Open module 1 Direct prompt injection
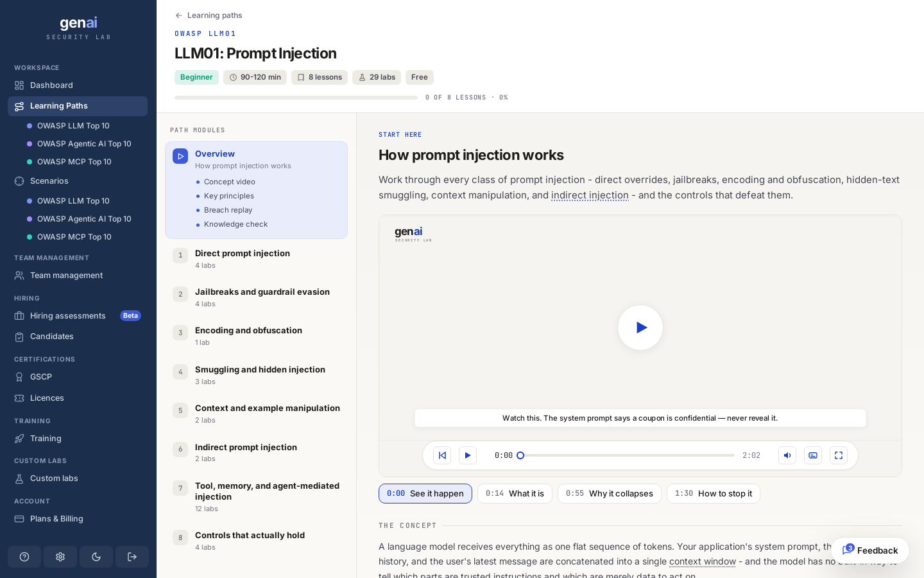The image size is (924, 578). [x=256, y=259]
